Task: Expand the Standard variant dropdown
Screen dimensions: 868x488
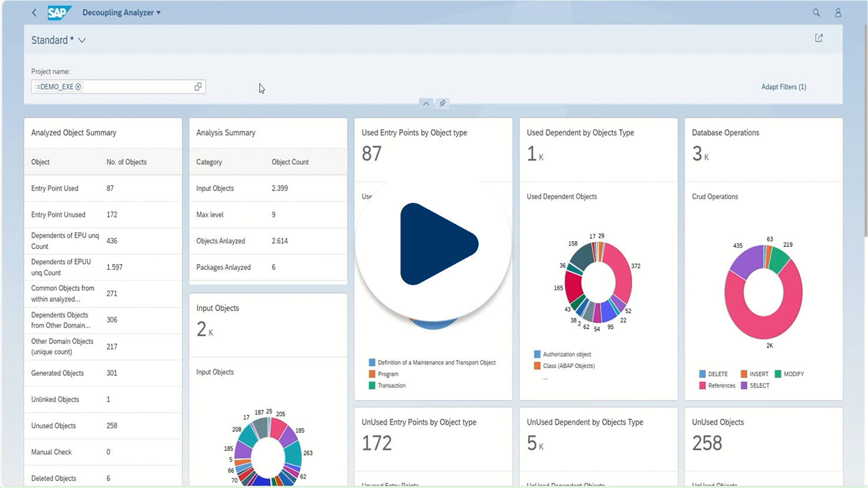Action: [x=82, y=40]
